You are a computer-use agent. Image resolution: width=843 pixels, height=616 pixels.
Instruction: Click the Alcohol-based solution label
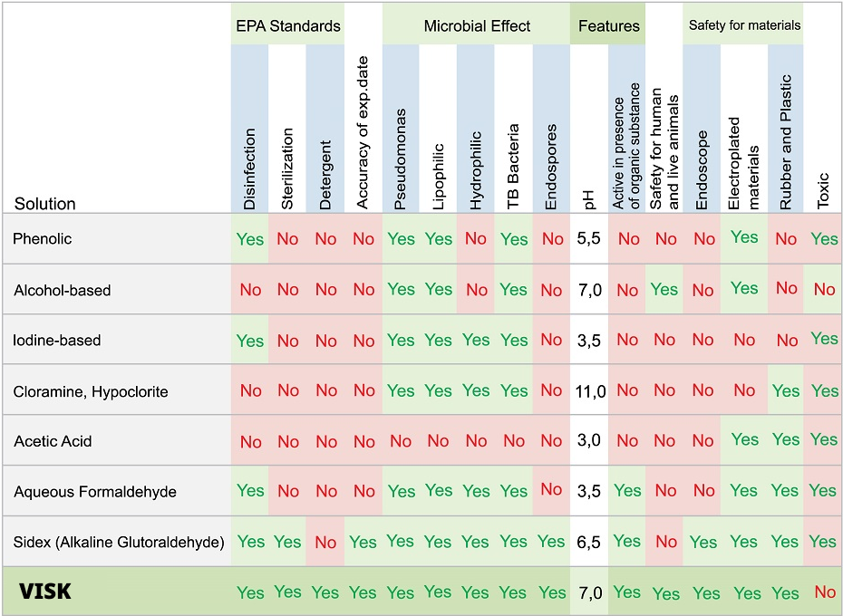coord(63,290)
